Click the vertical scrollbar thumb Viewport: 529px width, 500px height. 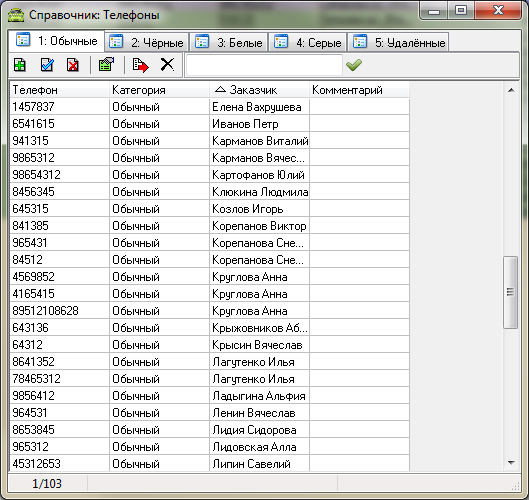pyautogui.click(x=510, y=292)
